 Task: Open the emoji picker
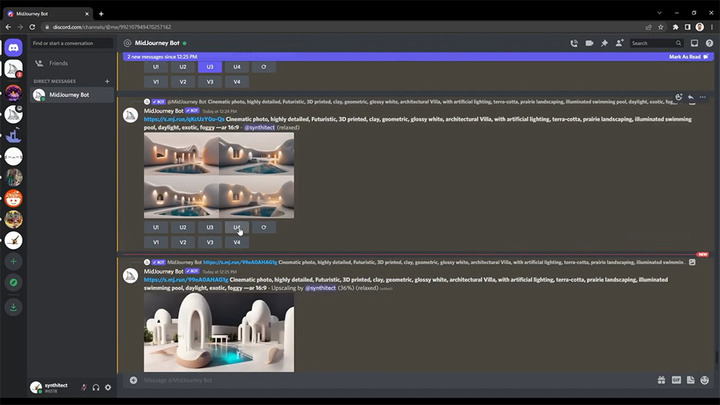pos(705,380)
